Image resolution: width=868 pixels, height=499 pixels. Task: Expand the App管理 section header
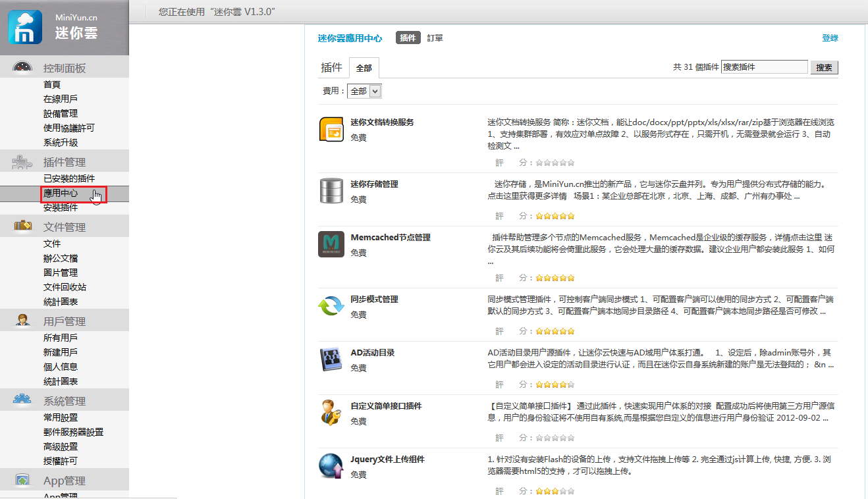coord(65,481)
